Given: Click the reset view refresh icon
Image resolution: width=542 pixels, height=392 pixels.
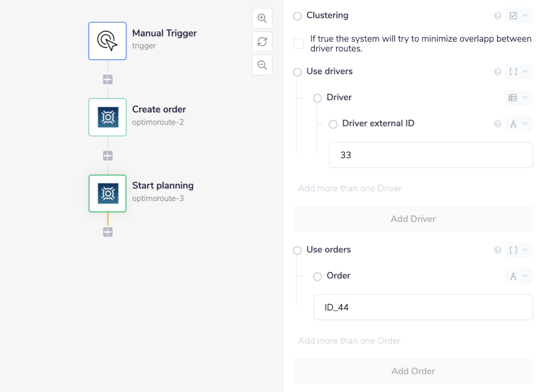Looking at the screenshot, I should coord(262,41).
